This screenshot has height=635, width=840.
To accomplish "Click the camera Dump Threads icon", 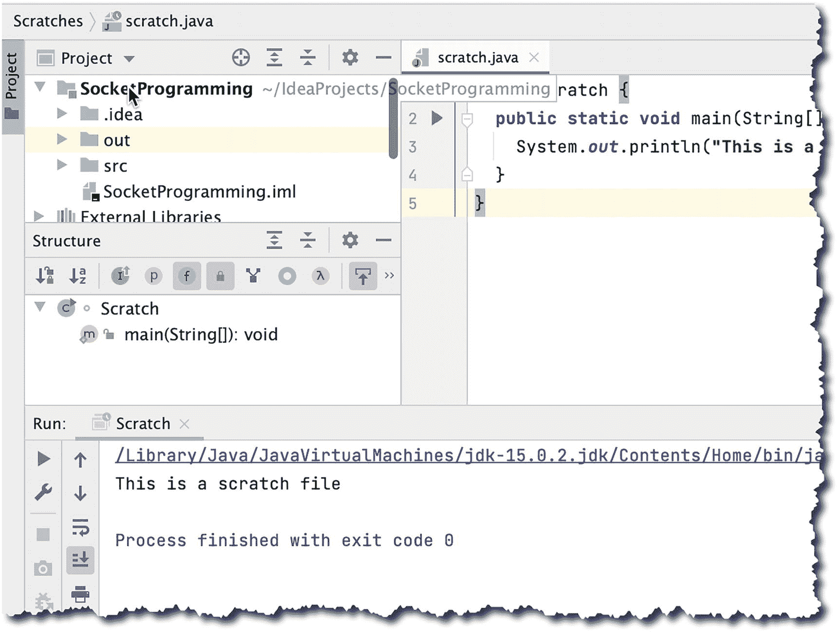I will pyautogui.click(x=43, y=568).
